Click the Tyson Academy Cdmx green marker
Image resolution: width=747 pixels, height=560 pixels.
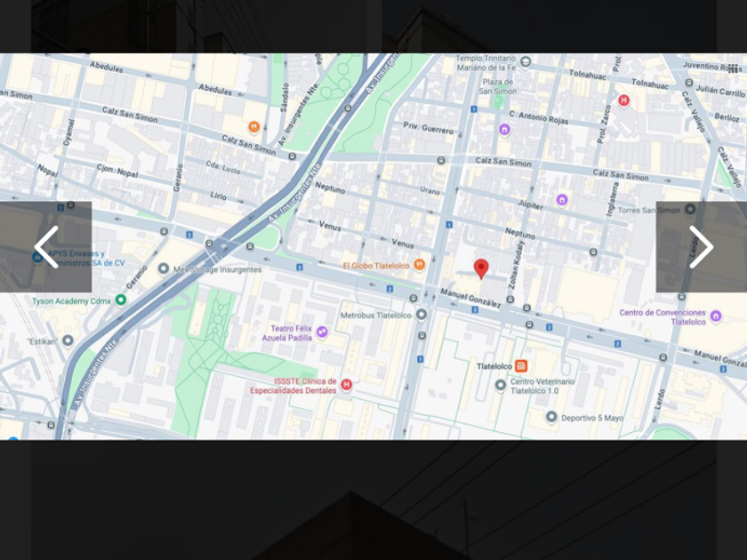[x=121, y=300]
